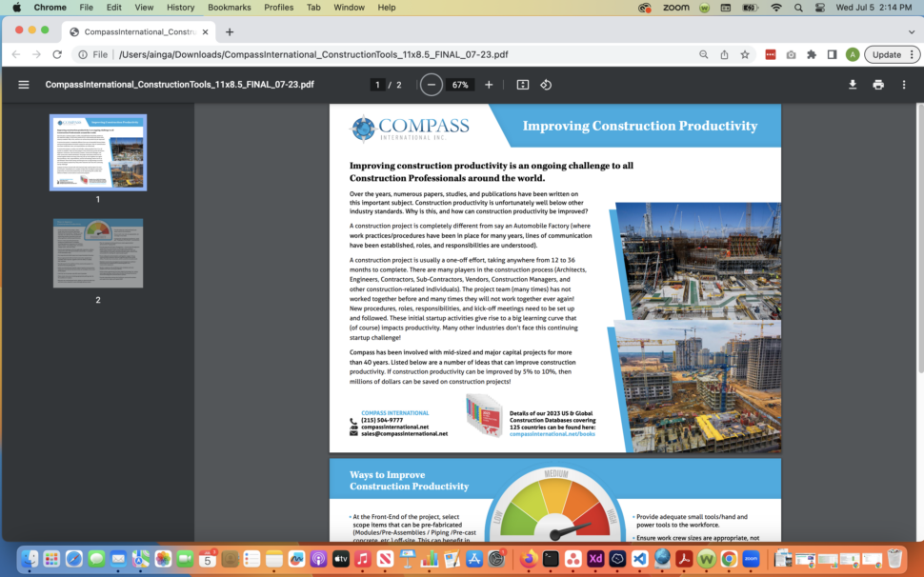Open Firefox from the dock
The image size is (924, 577).
[529, 558]
